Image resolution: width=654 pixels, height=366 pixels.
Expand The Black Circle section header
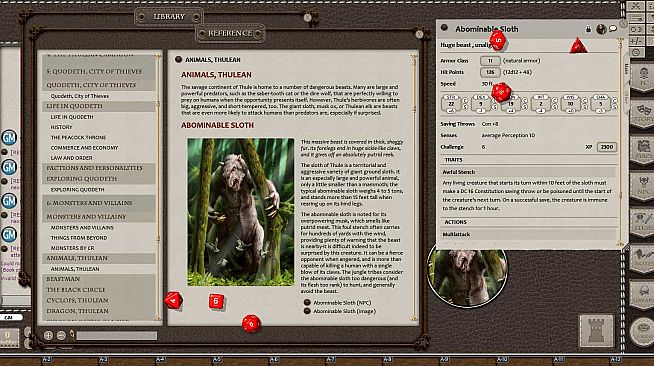click(98, 290)
